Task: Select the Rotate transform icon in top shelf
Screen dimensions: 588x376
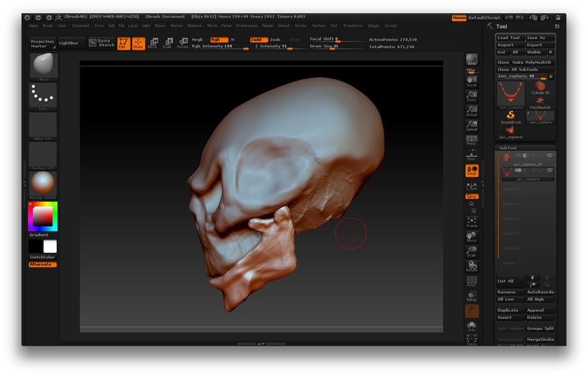Action: click(183, 44)
